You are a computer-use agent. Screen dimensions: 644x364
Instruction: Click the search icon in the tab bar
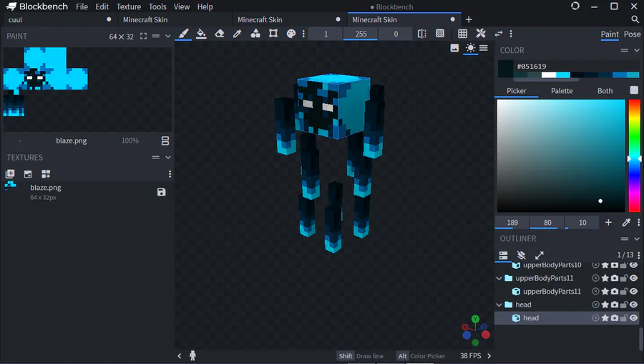pos(635,19)
